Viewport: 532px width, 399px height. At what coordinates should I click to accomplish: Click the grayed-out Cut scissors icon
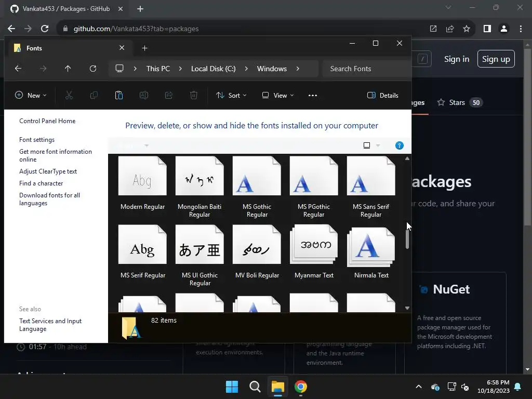click(69, 96)
